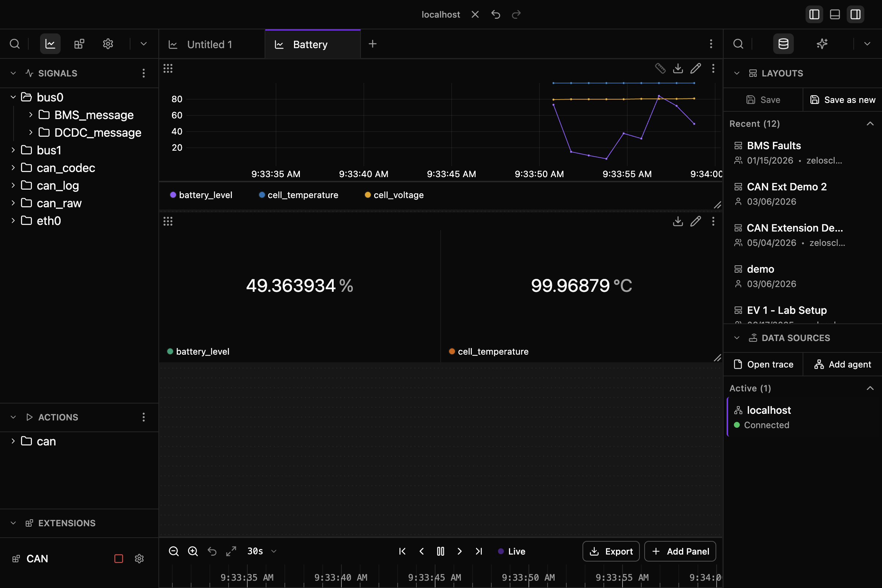Add a new tab with plus button

coord(372,44)
